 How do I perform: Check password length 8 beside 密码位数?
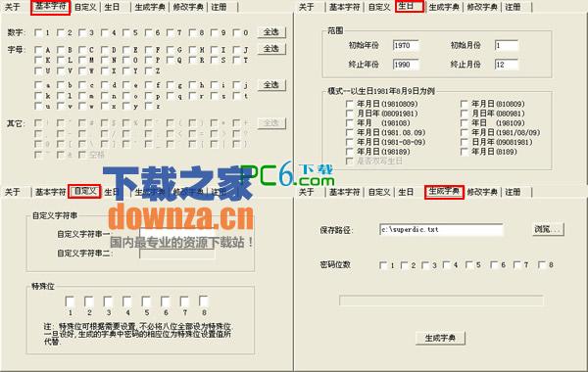coord(542,265)
